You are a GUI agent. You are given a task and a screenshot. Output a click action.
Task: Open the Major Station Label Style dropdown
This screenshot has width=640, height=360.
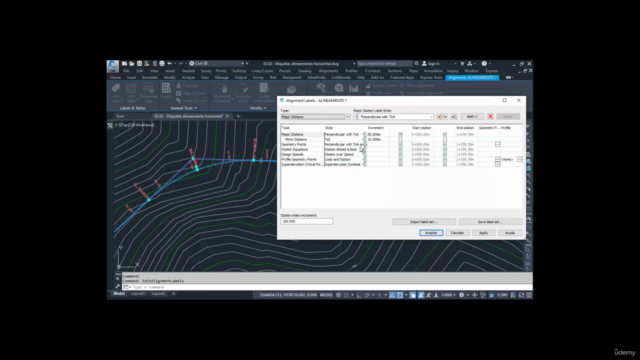coord(393,117)
